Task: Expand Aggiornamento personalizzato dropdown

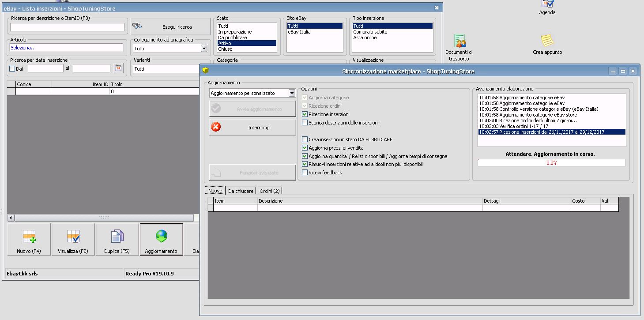Action: 291,93
